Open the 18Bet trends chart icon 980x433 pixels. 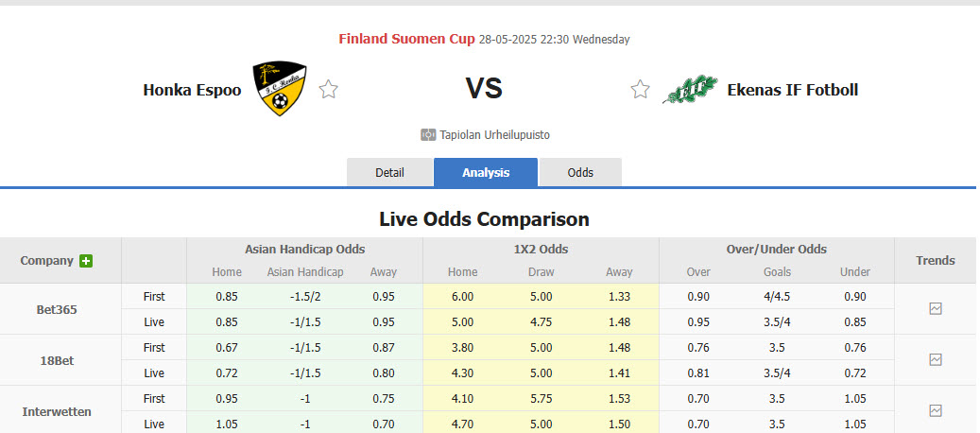tap(936, 359)
